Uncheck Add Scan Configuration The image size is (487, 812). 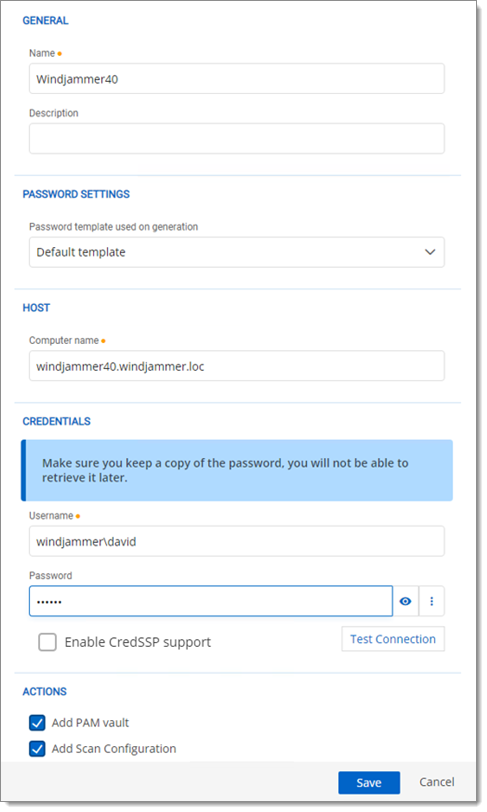click(37, 748)
